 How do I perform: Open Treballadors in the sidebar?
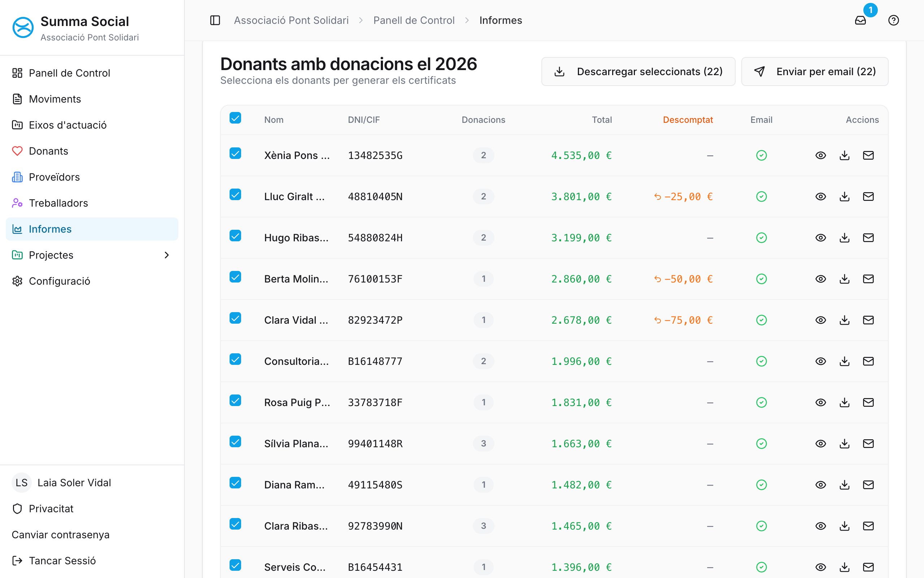tap(92, 203)
